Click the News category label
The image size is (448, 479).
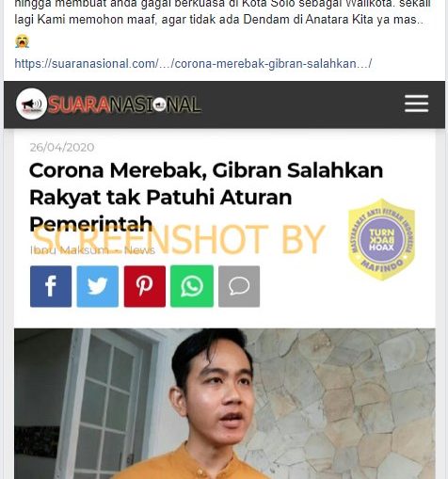tap(139, 250)
